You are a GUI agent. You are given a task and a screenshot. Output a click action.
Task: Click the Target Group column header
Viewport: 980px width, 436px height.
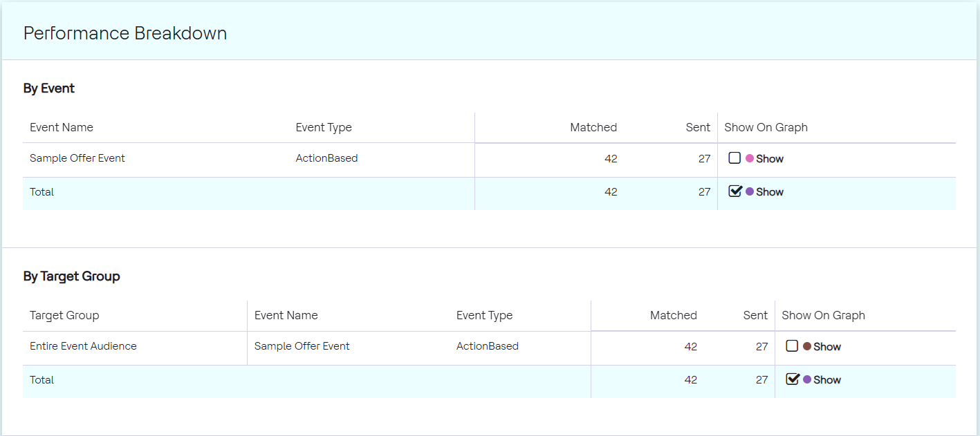64,315
